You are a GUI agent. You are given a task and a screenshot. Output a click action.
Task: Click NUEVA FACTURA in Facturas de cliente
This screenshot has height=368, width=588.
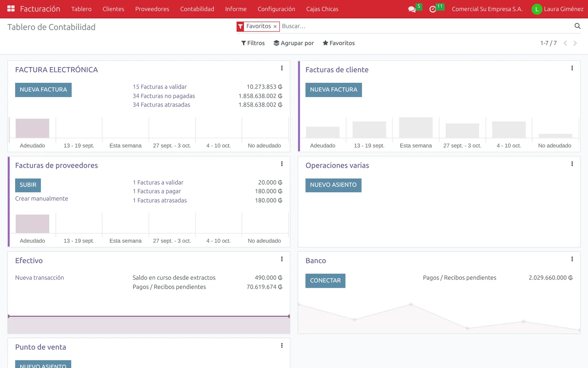tap(334, 90)
